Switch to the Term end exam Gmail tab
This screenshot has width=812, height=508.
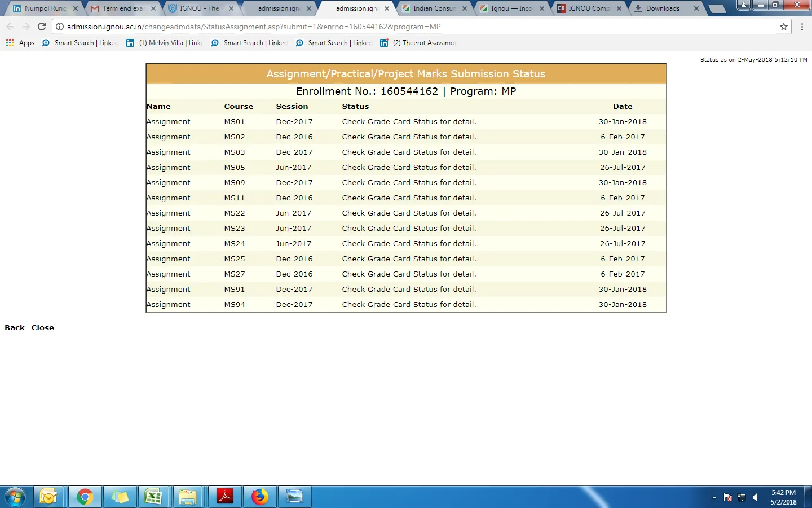click(122, 8)
